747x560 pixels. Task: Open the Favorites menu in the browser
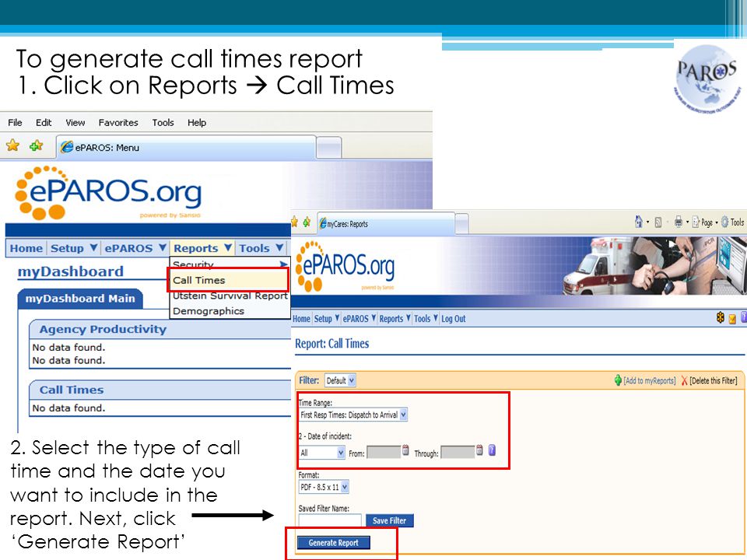click(118, 123)
